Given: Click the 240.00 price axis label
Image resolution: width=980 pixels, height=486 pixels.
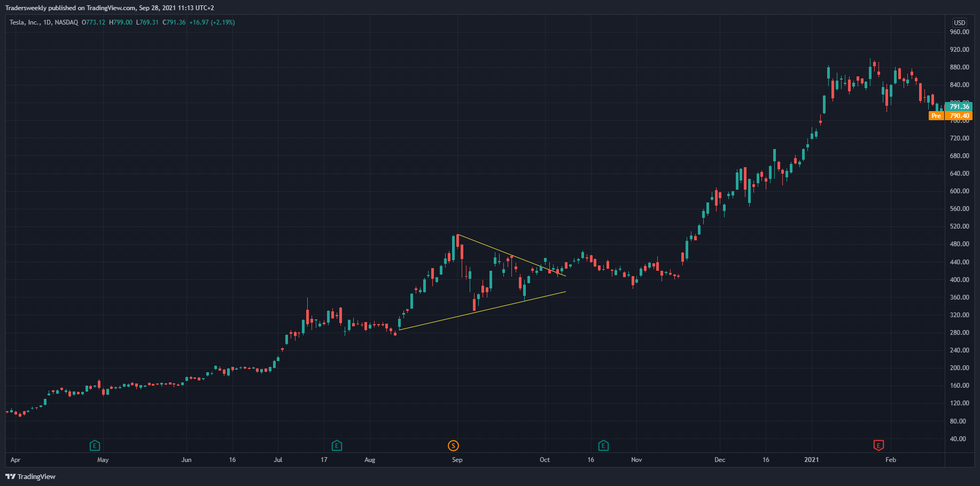Looking at the screenshot, I should click(x=959, y=350).
